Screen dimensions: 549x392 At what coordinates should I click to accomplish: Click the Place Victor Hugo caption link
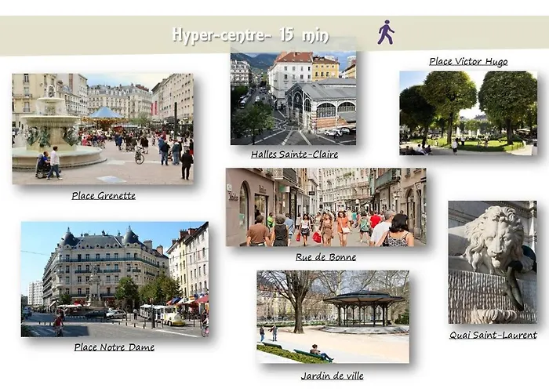(468, 62)
